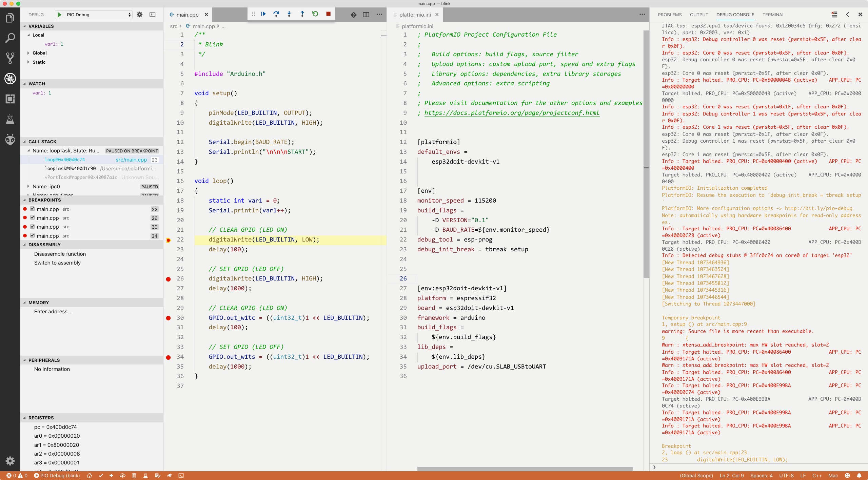Switch to the TERMINAL panel tab
This screenshot has height=480, width=868.
773,15
